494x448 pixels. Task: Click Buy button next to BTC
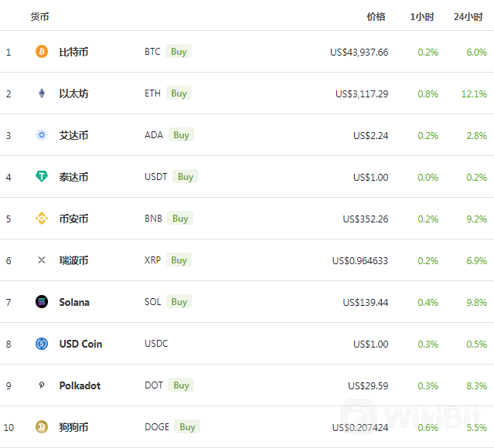(179, 51)
